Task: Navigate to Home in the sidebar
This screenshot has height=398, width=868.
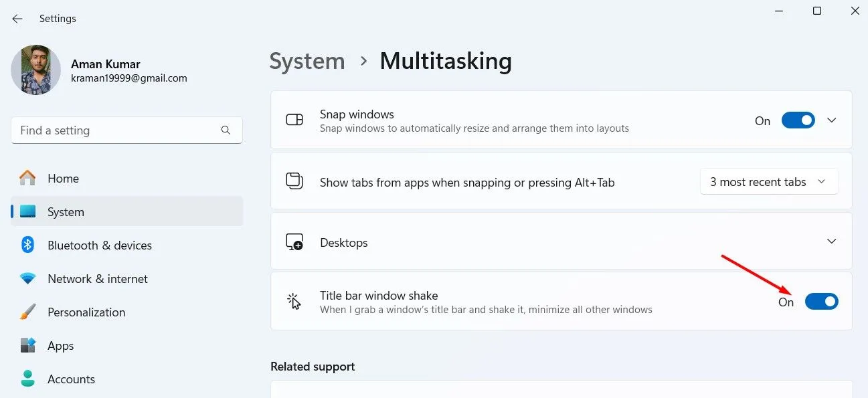Action: tap(63, 179)
